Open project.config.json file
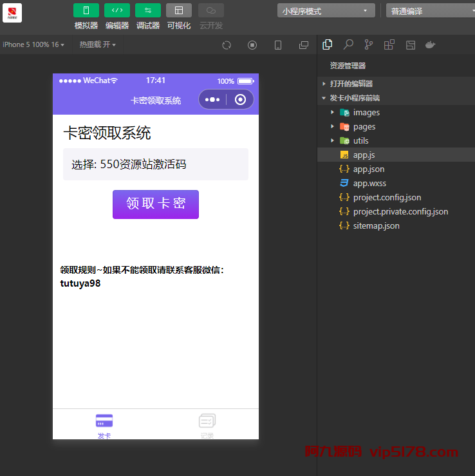This screenshot has width=475, height=476. coord(396,197)
